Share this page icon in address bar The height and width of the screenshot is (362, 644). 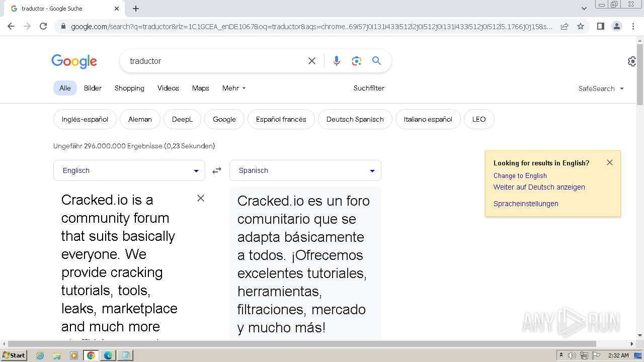(x=565, y=26)
